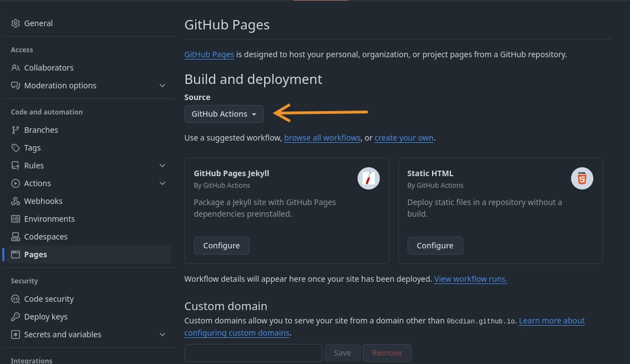Click the Code security shield-search icon
Screen dimensions: 630x364
click(15, 299)
